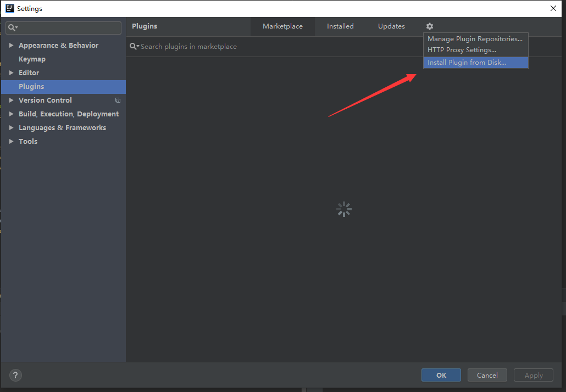Open the plugins gear settings icon
The height and width of the screenshot is (392, 566).
(x=430, y=26)
